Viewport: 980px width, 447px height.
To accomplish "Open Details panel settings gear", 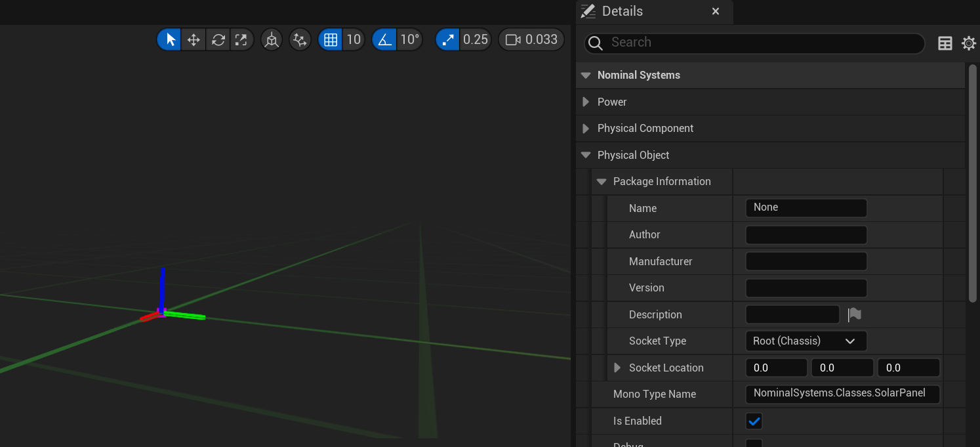I will coord(969,43).
